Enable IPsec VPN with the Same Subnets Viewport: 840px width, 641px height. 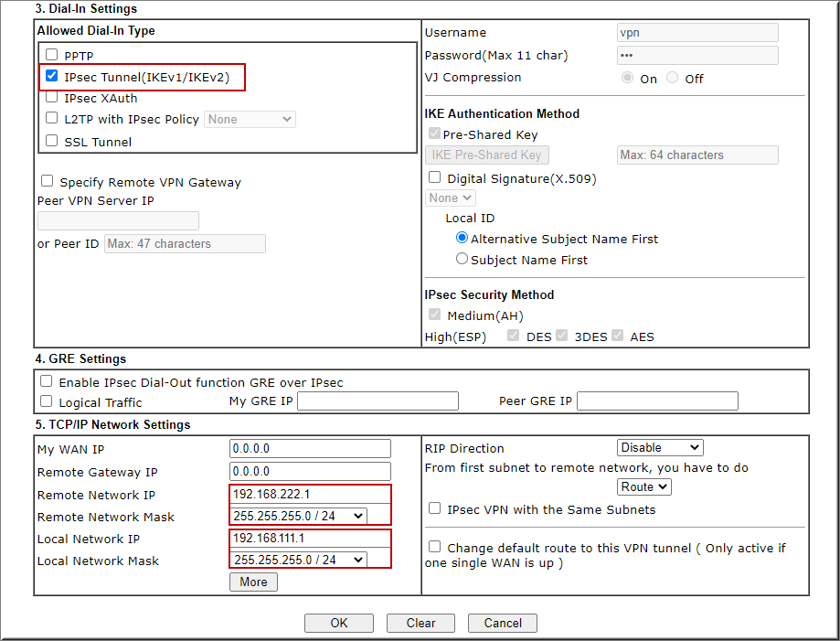click(435, 508)
